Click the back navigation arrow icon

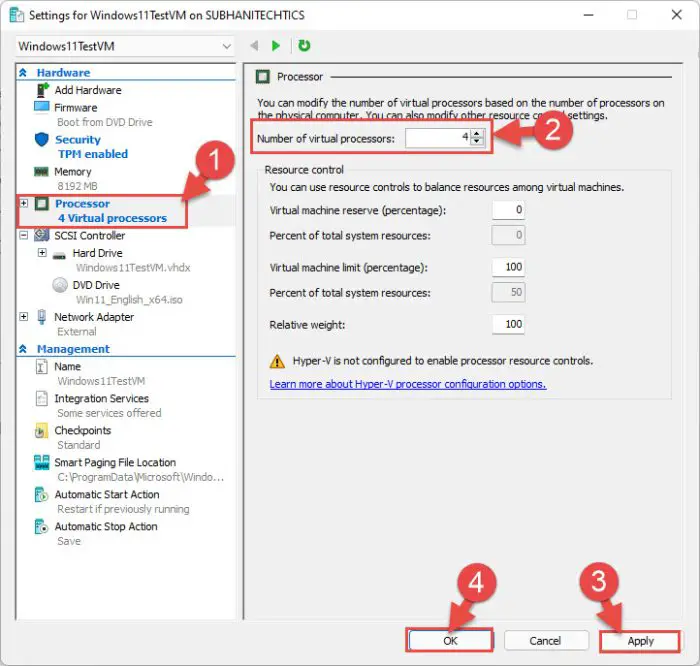click(253, 46)
